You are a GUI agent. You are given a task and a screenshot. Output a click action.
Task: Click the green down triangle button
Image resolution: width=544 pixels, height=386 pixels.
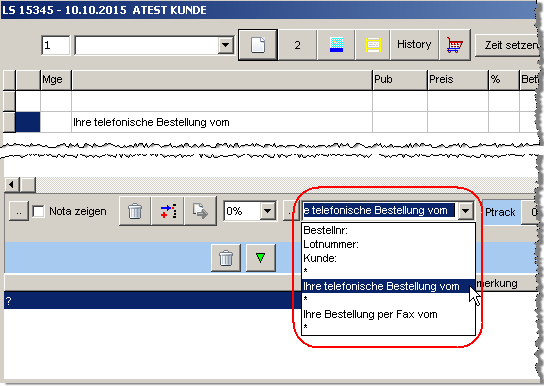point(261,258)
